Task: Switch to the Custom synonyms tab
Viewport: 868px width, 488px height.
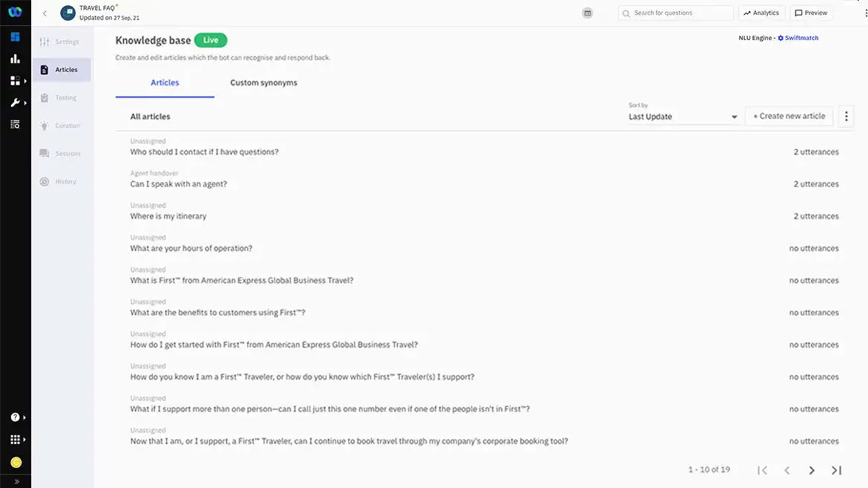Action: (263, 83)
